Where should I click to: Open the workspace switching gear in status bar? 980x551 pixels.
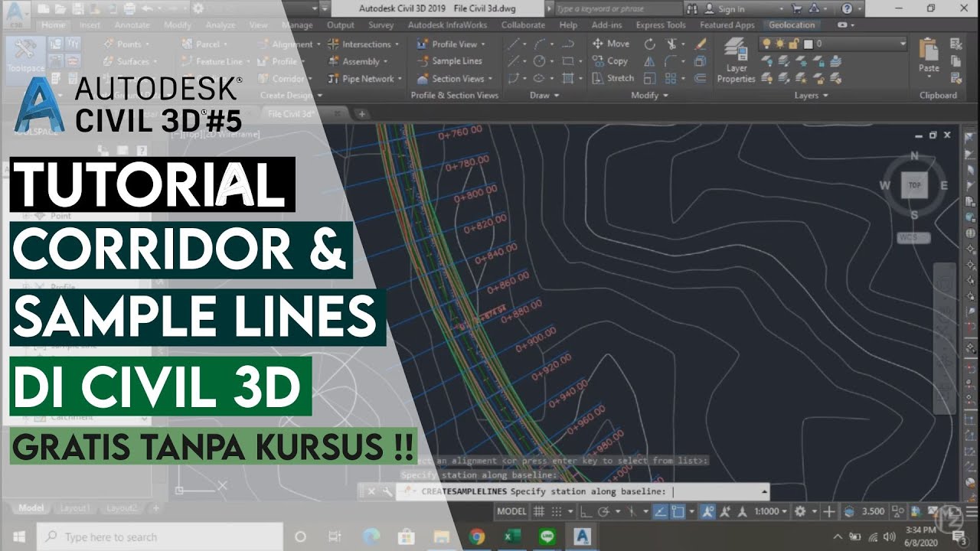click(800, 511)
